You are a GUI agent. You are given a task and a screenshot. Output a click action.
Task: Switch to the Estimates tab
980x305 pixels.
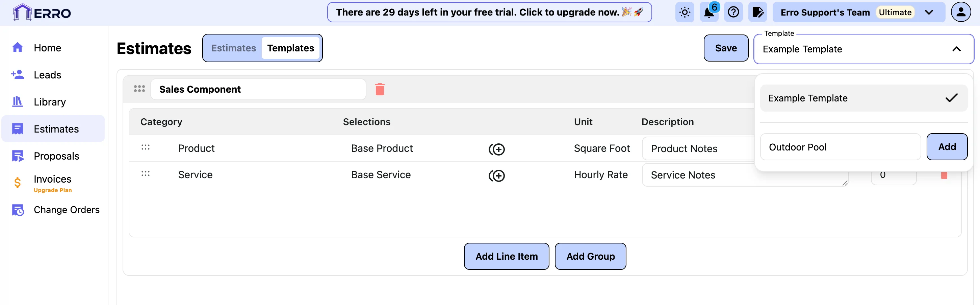pyautogui.click(x=234, y=48)
